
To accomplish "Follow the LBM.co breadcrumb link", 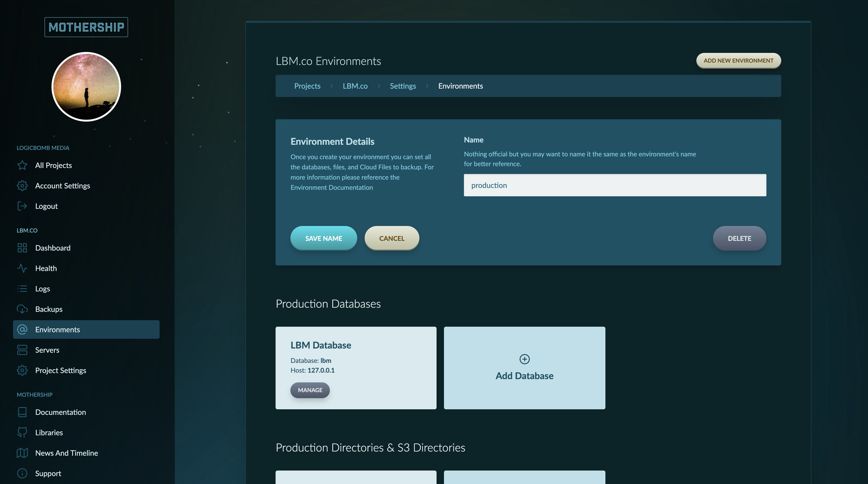I will point(355,86).
